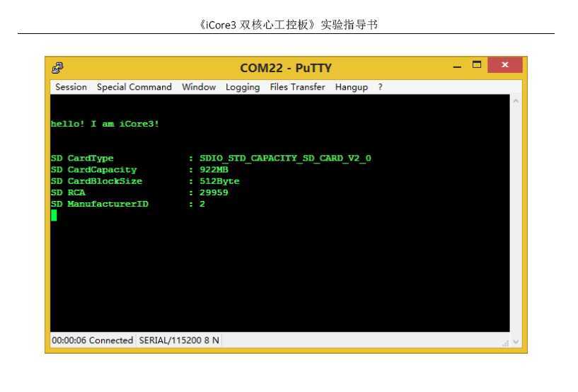Click the COM22 - PuTTY window title
Screen dimensions: 578x392
(x=286, y=68)
